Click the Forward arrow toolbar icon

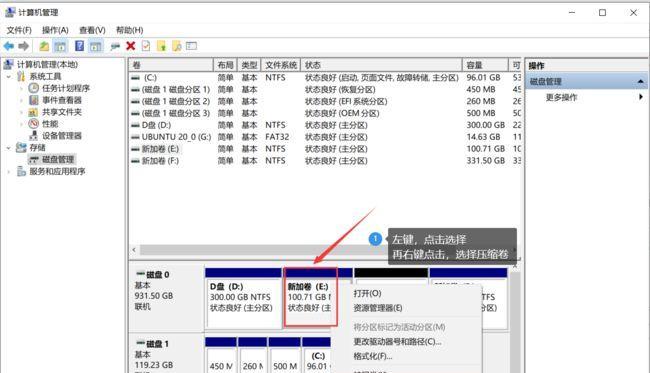[24, 46]
